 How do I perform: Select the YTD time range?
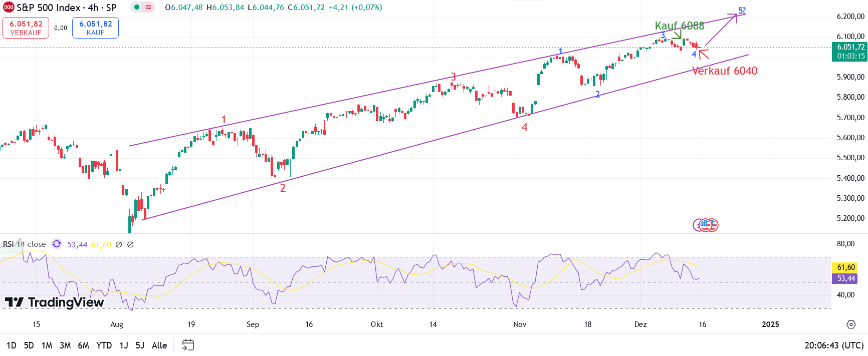click(x=104, y=345)
